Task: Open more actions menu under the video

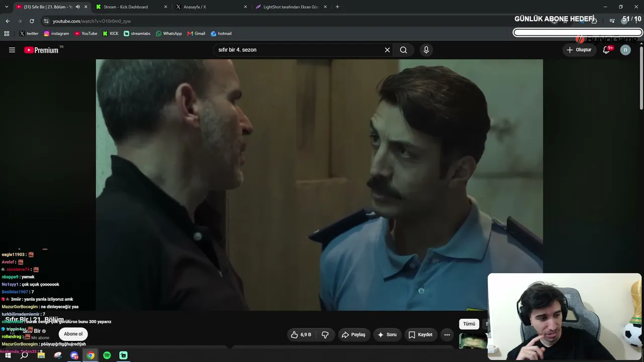Action: coord(447,334)
